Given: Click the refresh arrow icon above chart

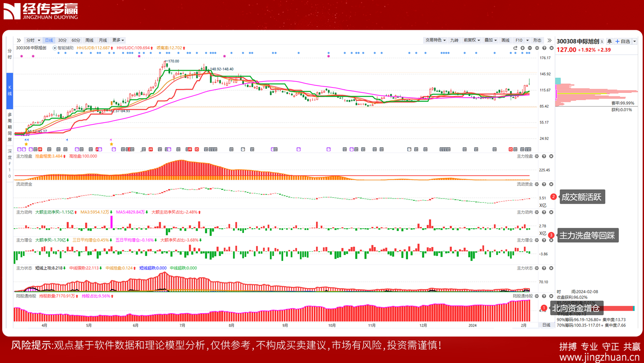Looking at the screenshot, I should click(x=515, y=48).
